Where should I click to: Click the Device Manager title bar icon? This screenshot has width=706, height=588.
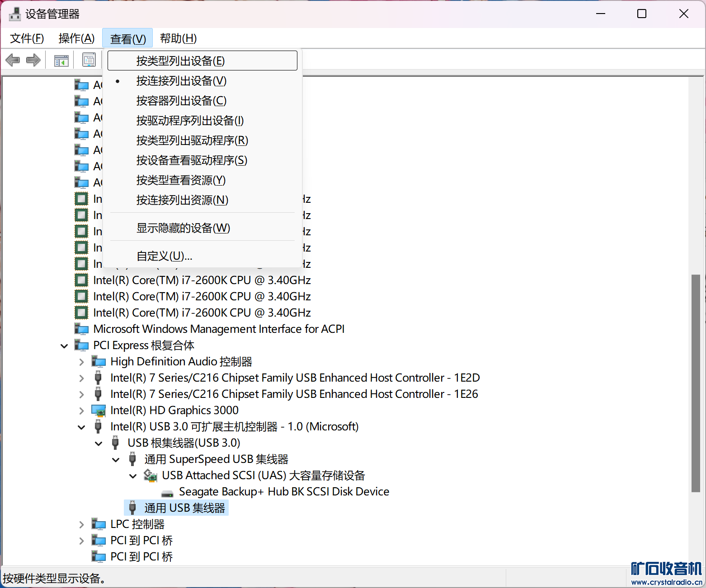(14, 14)
